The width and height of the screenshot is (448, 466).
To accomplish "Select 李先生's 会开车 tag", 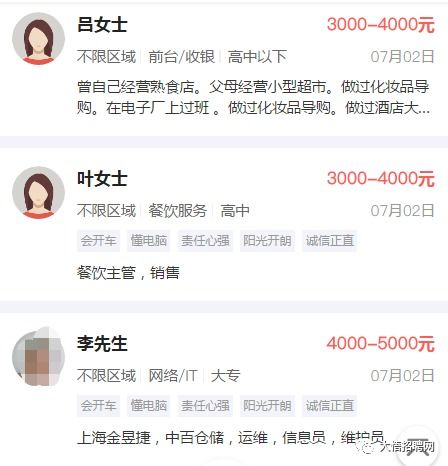I will 98,405.
